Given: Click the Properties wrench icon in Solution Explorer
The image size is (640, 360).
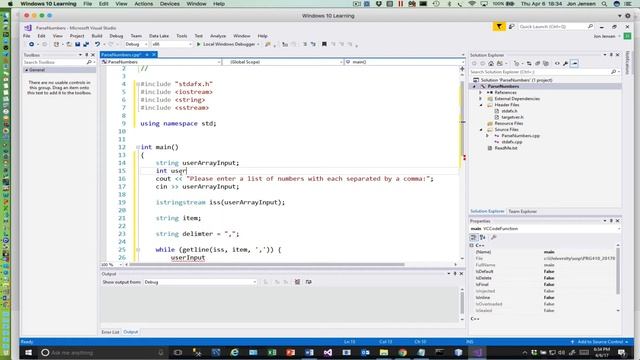Looking at the screenshot, I should coord(565,64).
